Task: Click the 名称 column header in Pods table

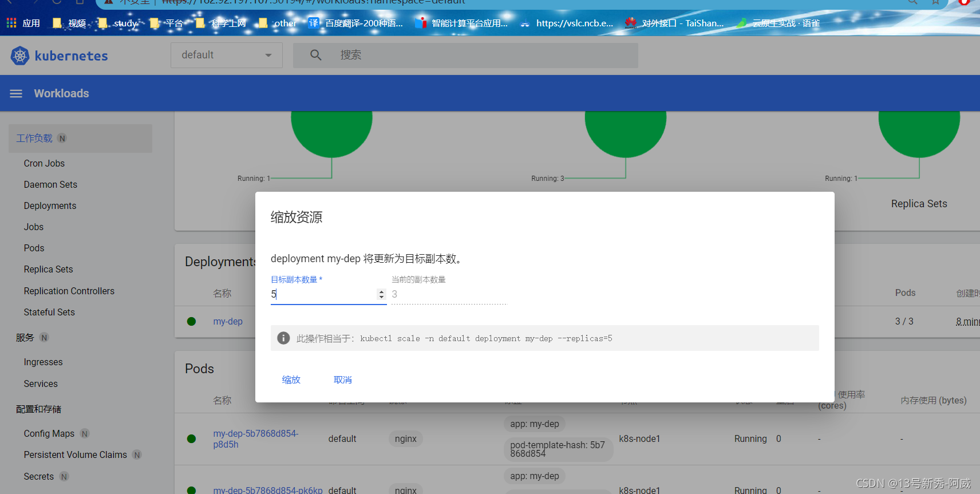Action: [x=222, y=400]
